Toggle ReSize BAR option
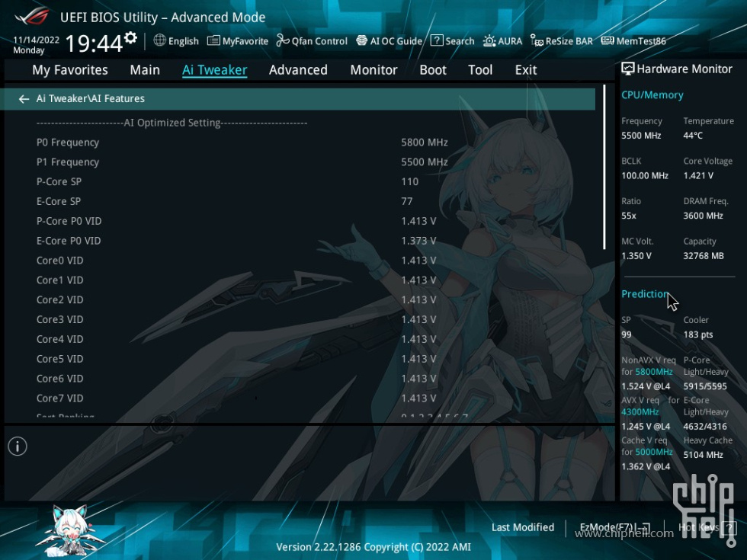The image size is (747, 560). (561, 41)
